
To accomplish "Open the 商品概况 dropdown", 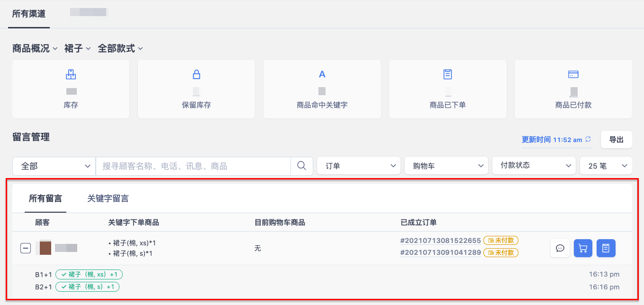I will (35, 48).
